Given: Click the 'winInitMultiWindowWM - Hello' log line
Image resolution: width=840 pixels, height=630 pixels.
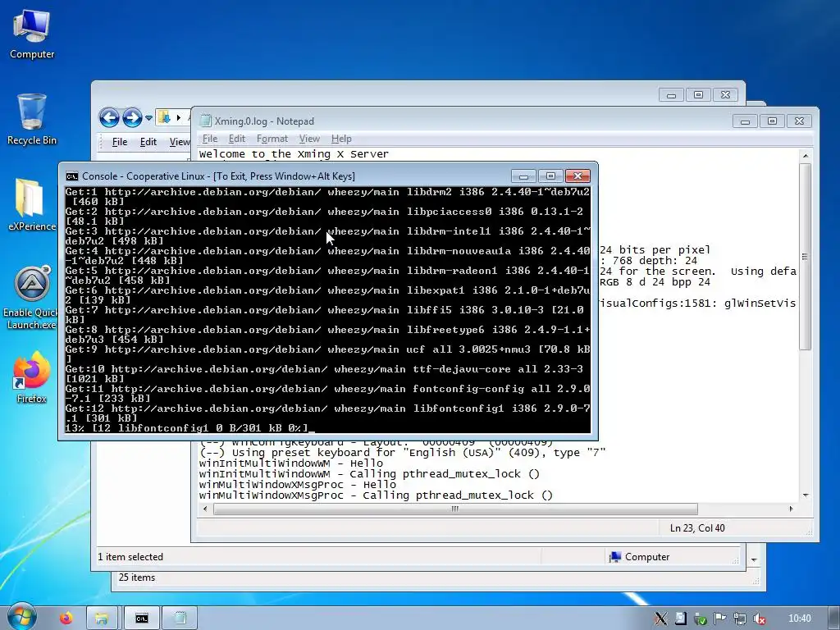Looking at the screenshot, I should (291, 463).
